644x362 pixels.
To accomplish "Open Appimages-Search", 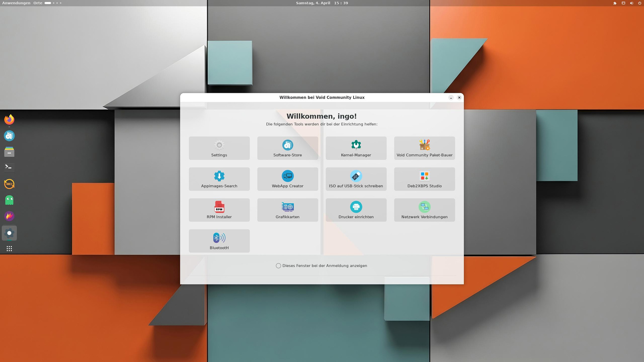I will coord(219,179).
